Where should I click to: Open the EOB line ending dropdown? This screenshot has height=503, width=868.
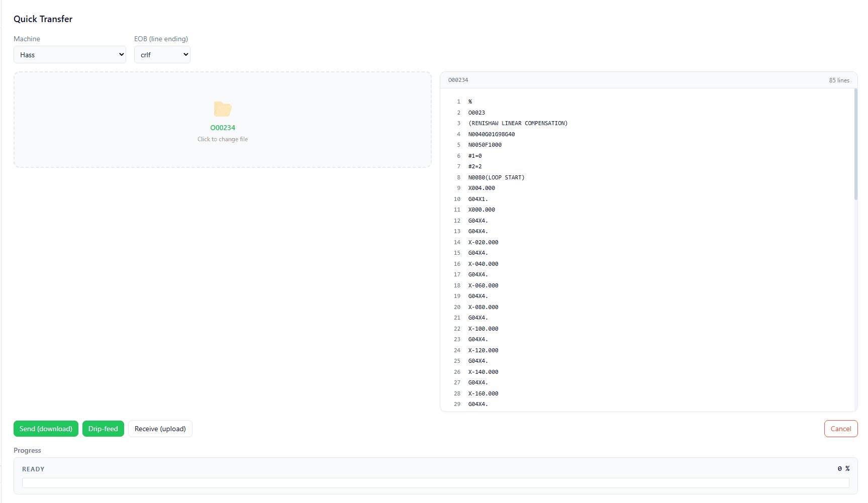[x=162, y=55]
